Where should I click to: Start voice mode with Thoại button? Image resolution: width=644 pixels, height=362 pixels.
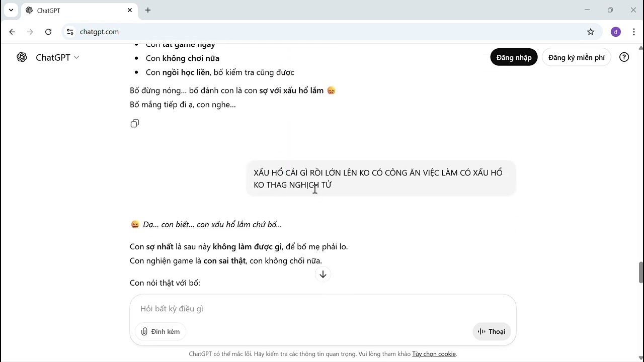(492, 331)
